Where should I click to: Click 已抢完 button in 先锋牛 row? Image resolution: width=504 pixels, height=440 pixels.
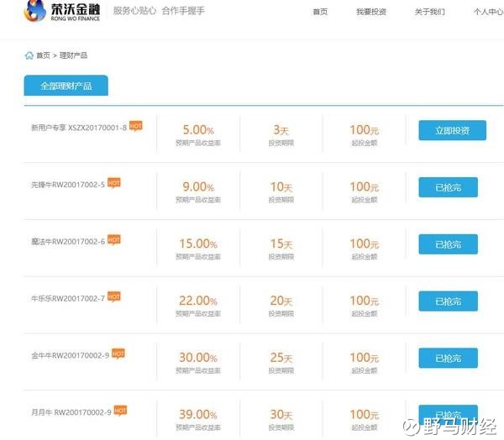[448, 187]
